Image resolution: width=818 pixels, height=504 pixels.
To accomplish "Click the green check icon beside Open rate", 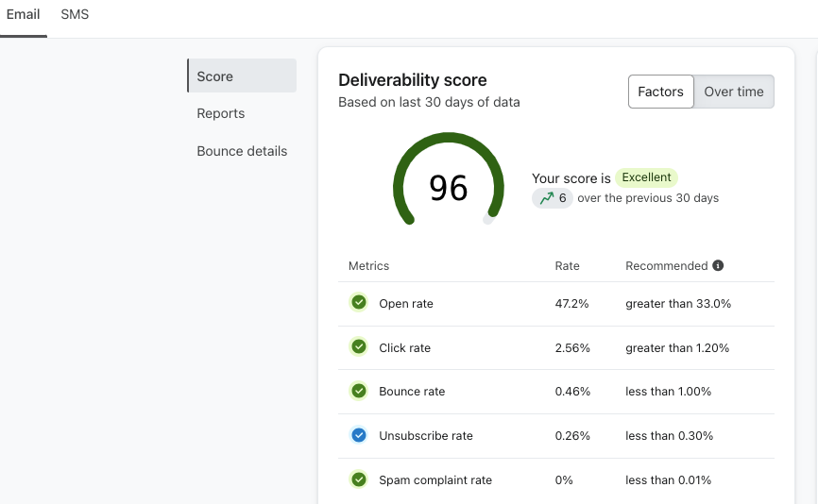I will pyautogui.click(x=359, y=303).
